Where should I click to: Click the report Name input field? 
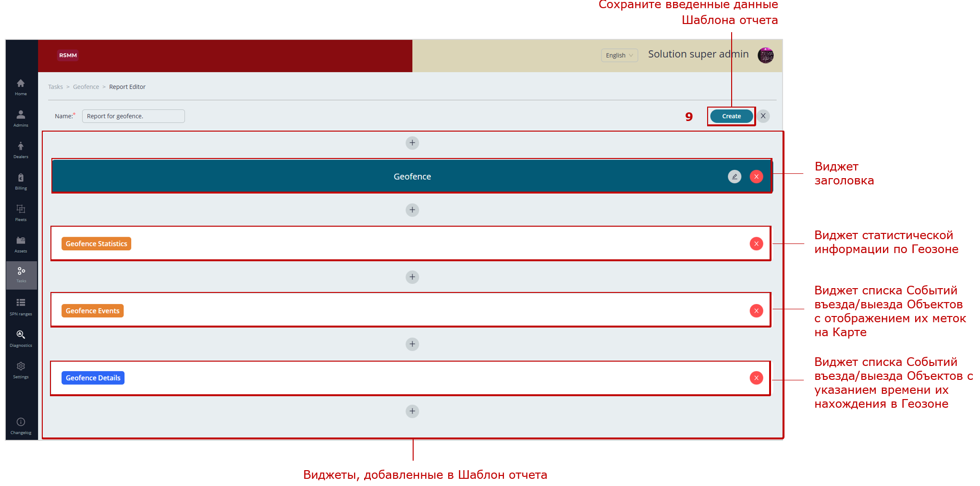133,116
